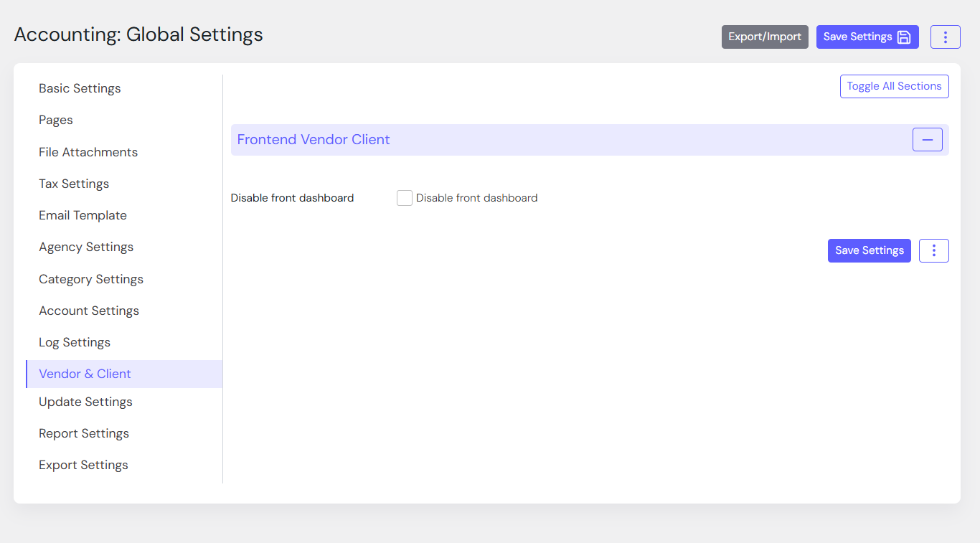Click the top three-dot more options icon
The height and width of the screenshot is (543, 980).
click(x=945, y=37)
